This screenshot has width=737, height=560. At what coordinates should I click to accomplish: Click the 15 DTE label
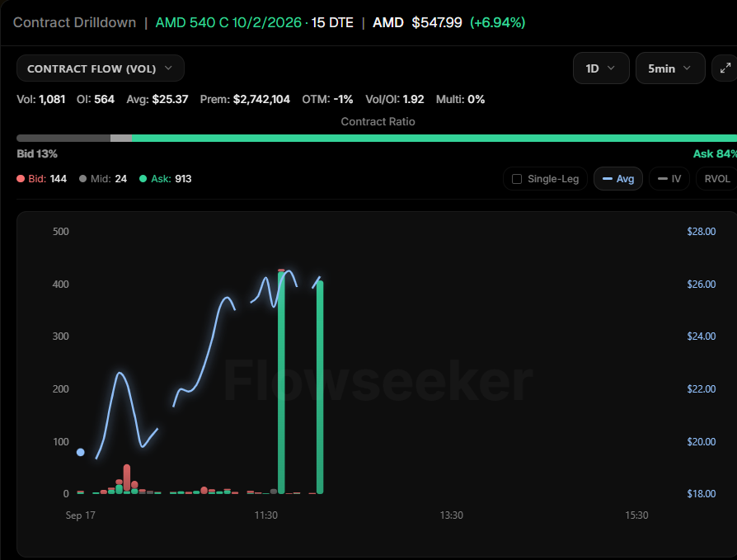tap(332, 22)
